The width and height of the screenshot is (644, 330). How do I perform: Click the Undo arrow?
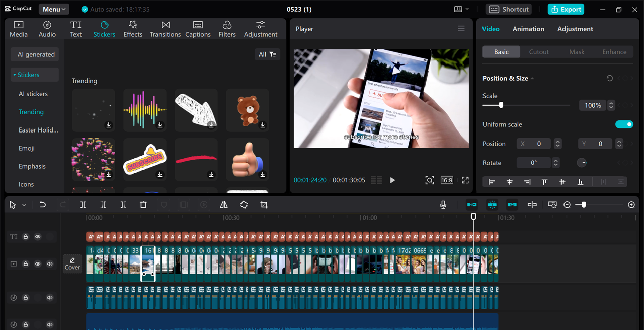coord(43,205)
